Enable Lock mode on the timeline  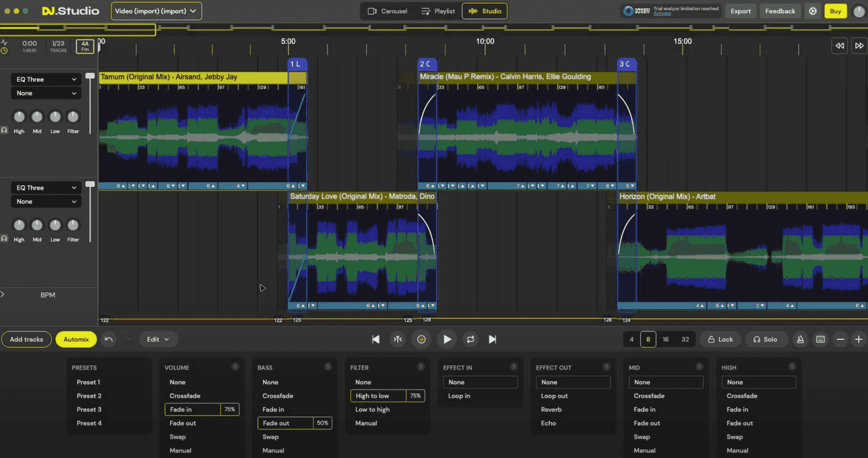point(721,339)
